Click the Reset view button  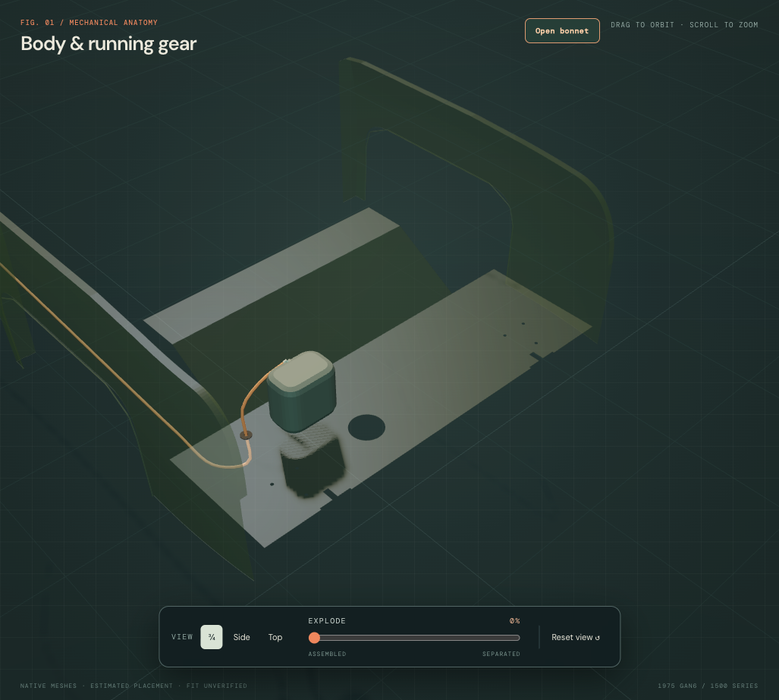coord(575,637)
